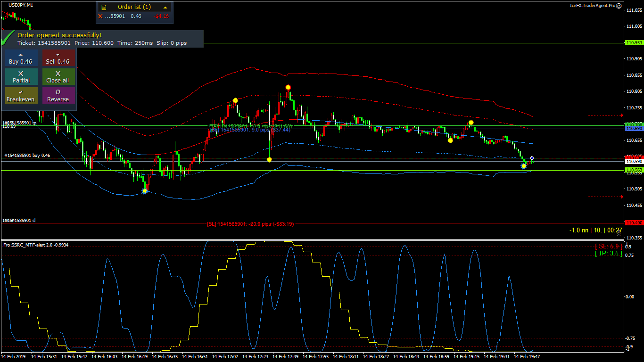Click the white 110.590 current price tag
644x362 pixels.
tap(634, 161)
